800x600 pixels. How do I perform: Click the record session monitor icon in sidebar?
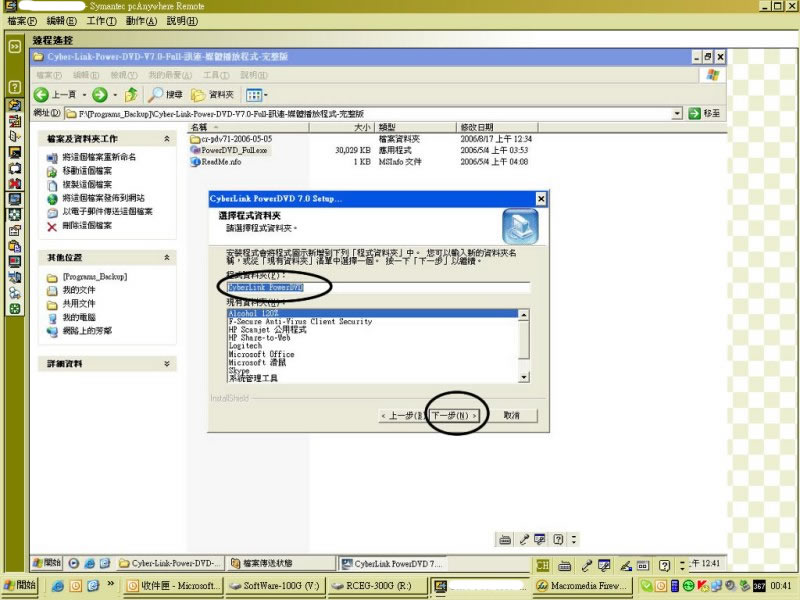(x=15, y=262)
